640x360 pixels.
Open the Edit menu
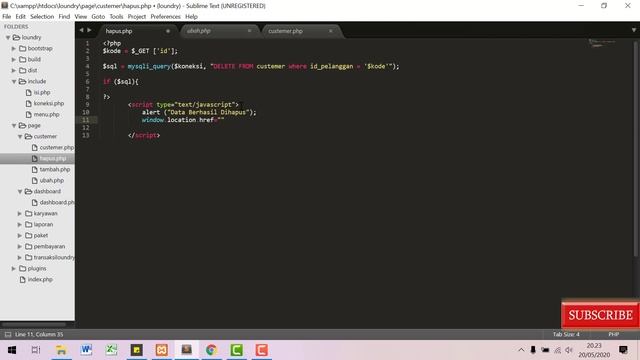[x=20, y=17]
